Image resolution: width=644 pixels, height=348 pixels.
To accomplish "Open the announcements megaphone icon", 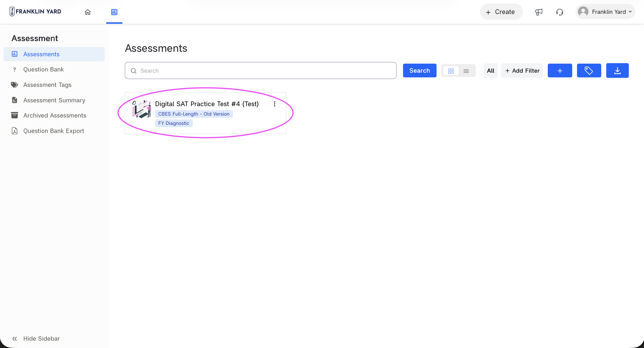I will [538, 12].
